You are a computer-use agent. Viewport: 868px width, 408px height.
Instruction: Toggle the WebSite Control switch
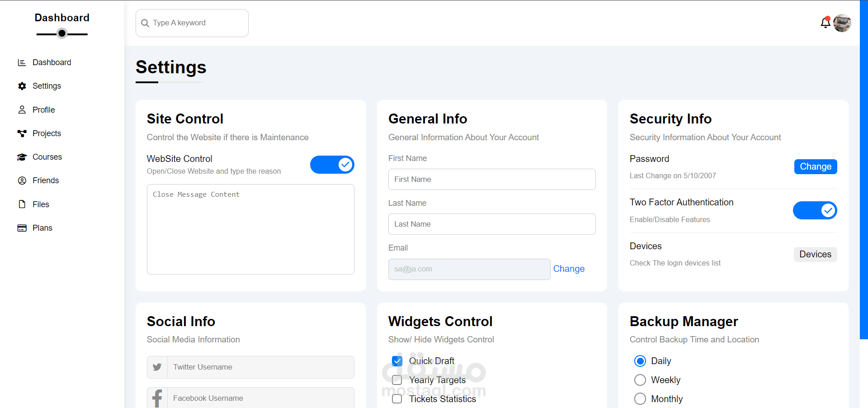pos(332,165)
